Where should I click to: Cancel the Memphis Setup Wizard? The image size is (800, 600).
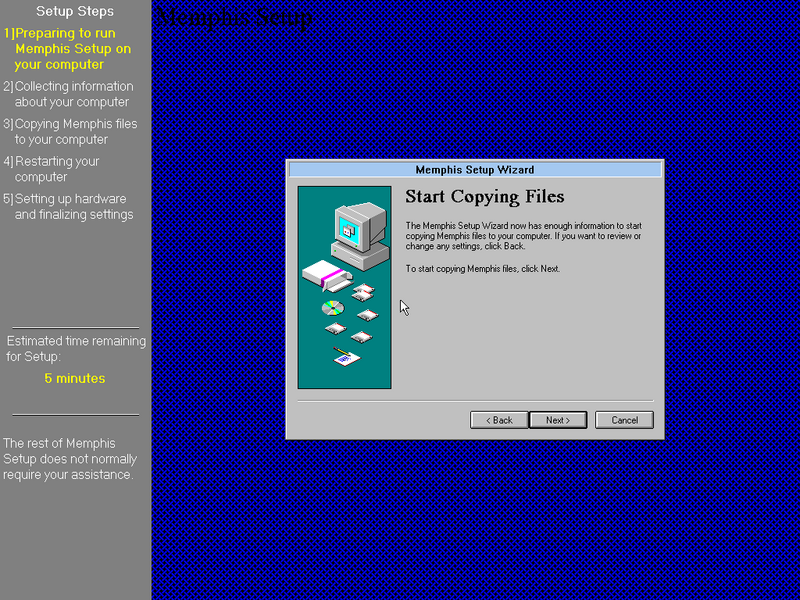(x=624, y=420)
